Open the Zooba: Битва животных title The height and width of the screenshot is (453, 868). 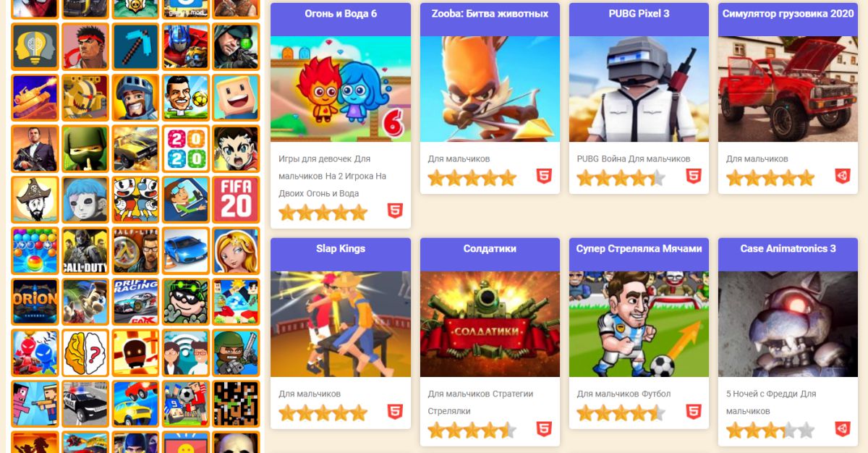(x=490, y=14)
